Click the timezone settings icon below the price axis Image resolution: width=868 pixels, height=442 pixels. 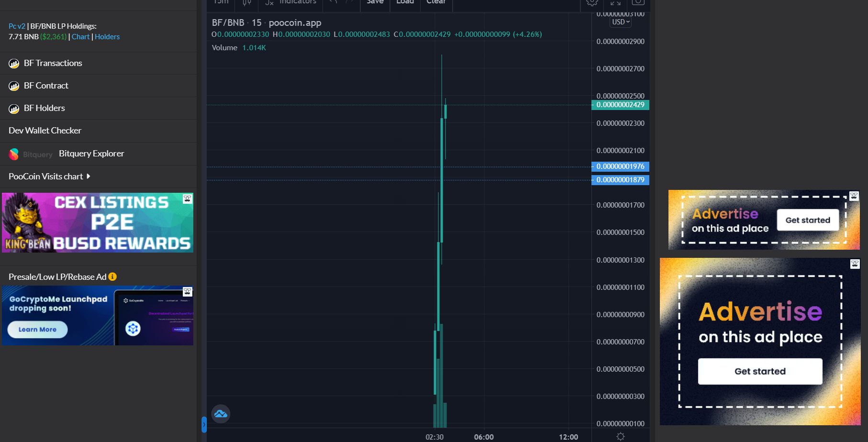coord(621,436)
